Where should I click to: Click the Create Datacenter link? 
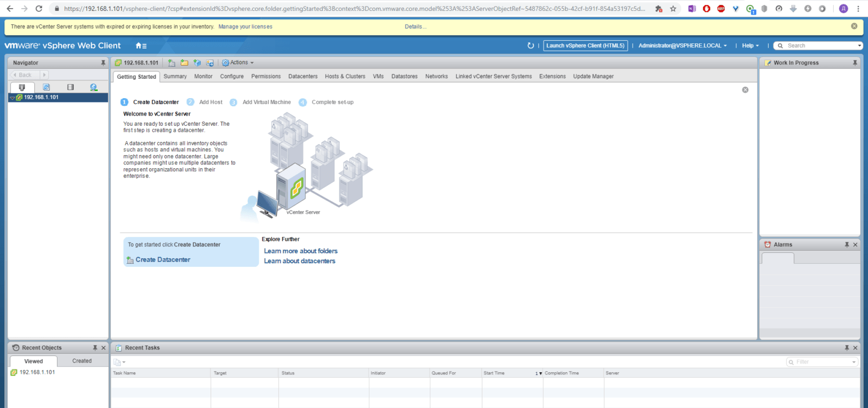point(163,260)
